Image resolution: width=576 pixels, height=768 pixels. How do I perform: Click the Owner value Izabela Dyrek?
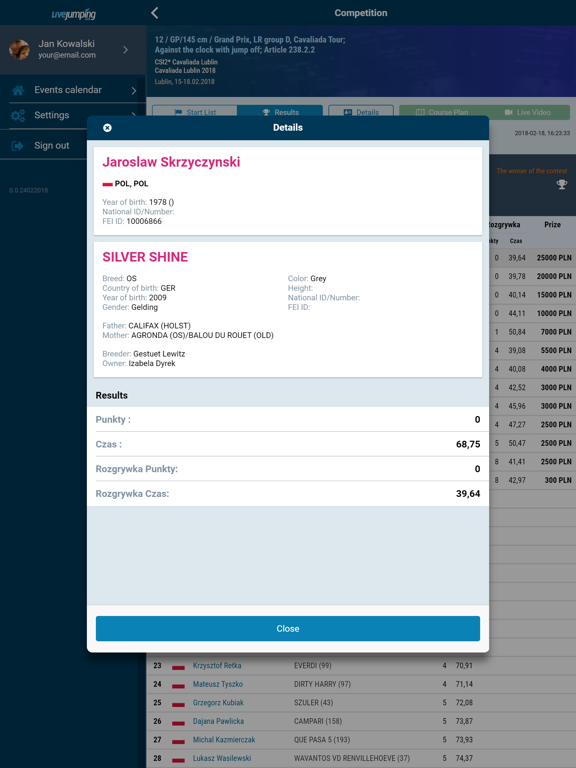(x=152, y=363)
